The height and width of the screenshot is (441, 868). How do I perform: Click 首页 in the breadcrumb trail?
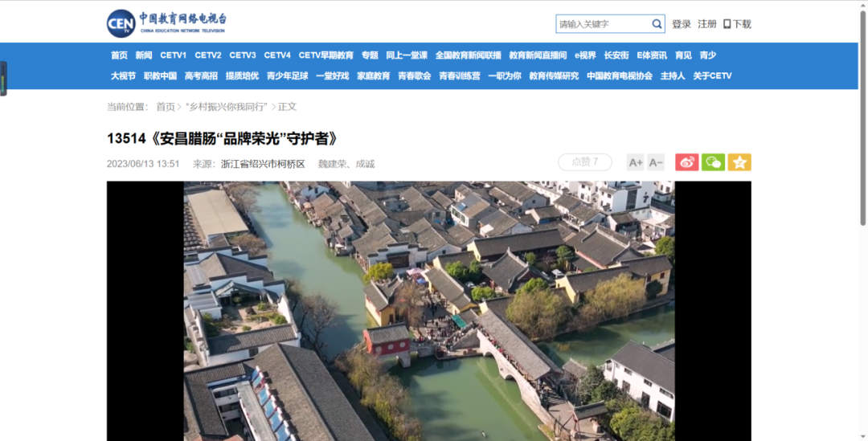pos(166,107)
